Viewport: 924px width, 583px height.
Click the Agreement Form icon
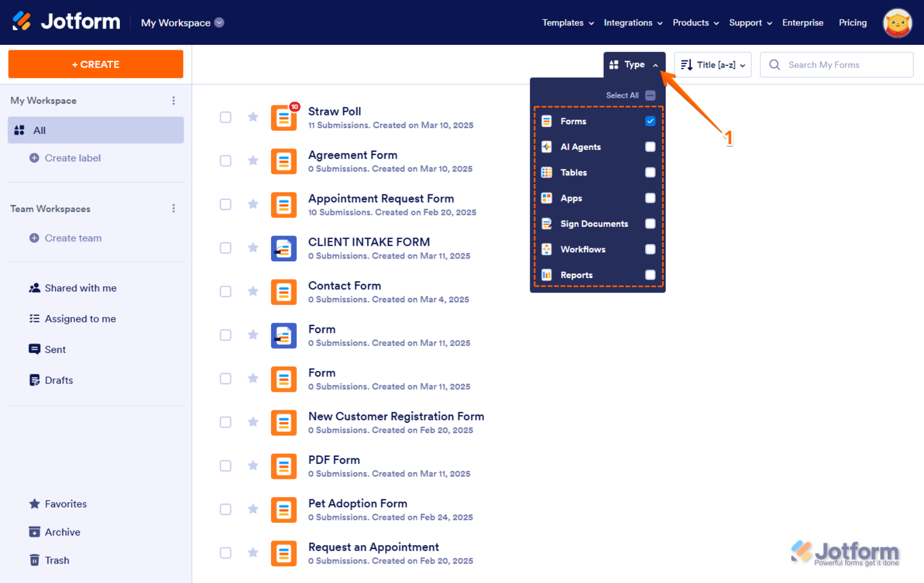[284, 161]
